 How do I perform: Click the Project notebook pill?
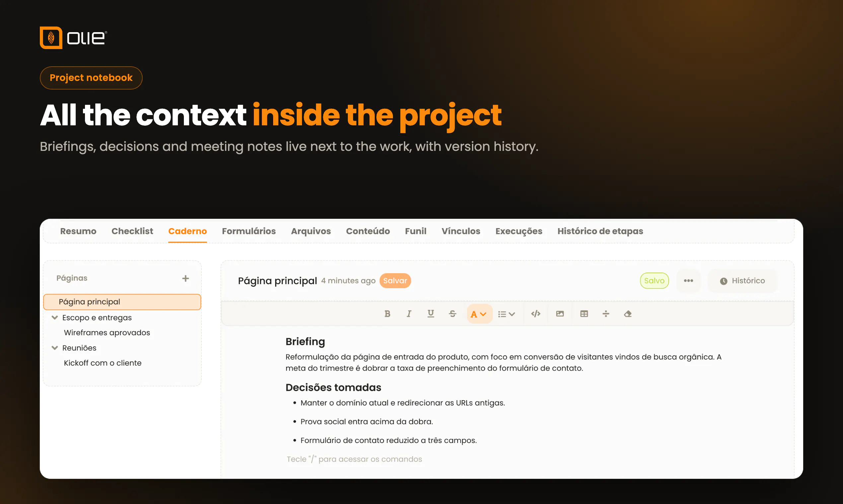[91, 78]
